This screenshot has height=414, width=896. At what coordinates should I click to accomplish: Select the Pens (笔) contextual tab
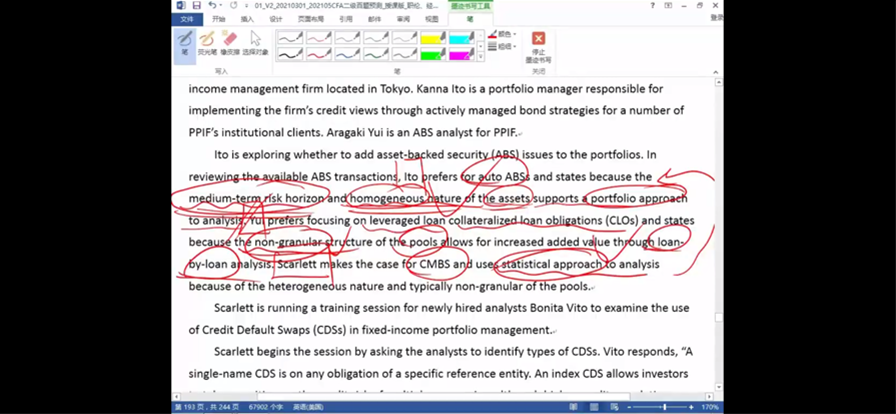tap(470, 19)
